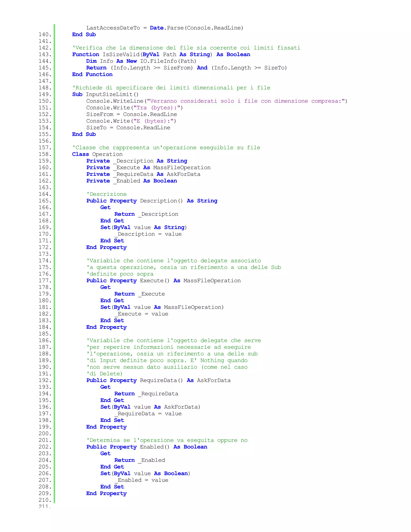Click comment 'per reperire informazioni necessarie

pos(169,347)
